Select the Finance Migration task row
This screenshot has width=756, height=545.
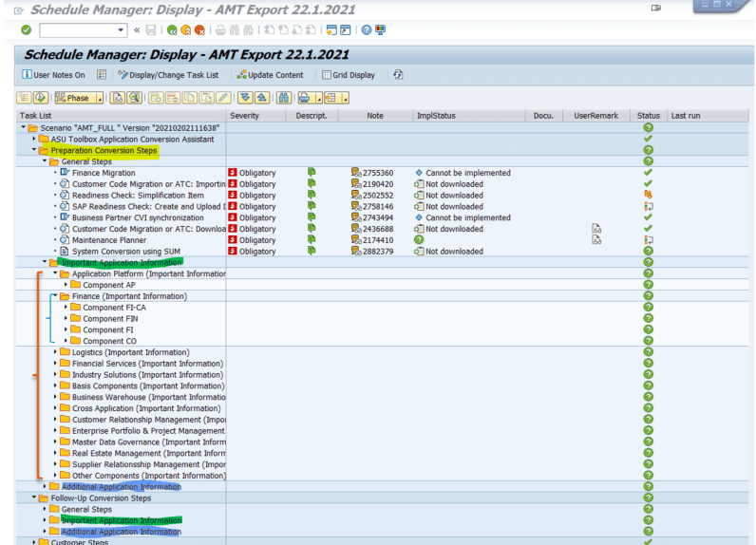104,173
